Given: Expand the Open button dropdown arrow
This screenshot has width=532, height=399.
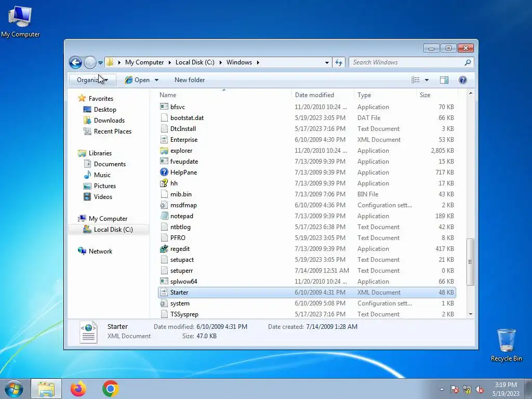Looking at the screenshot, I should click(x=156, y=80).
